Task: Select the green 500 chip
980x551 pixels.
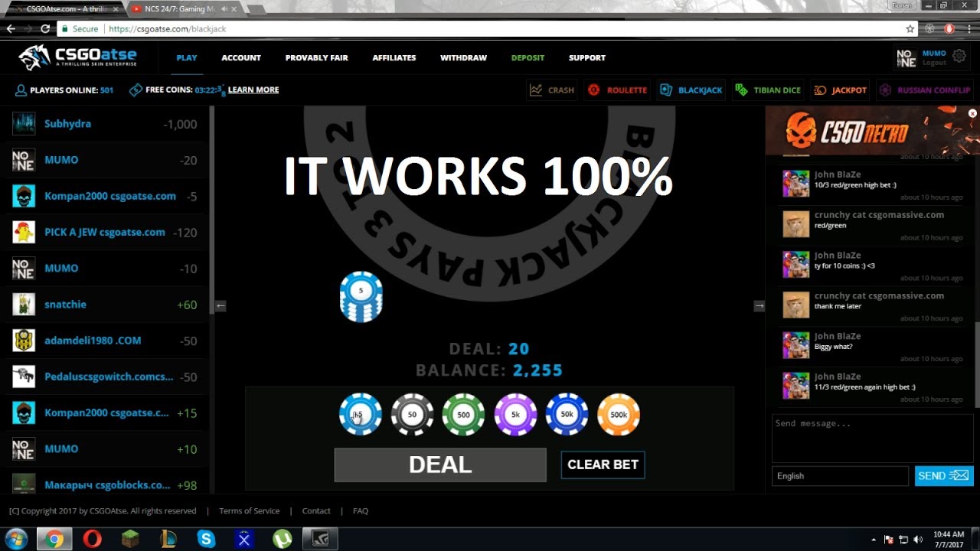Action: pos(463,414)
